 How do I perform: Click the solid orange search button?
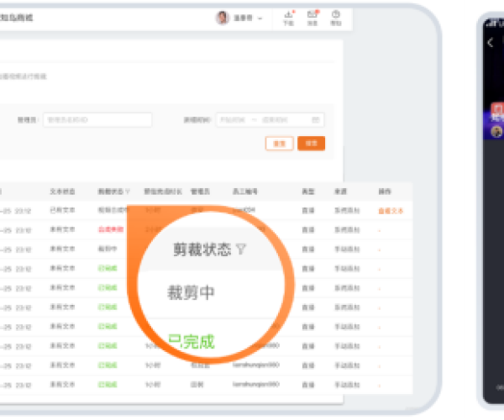click(x=311, y=144)
